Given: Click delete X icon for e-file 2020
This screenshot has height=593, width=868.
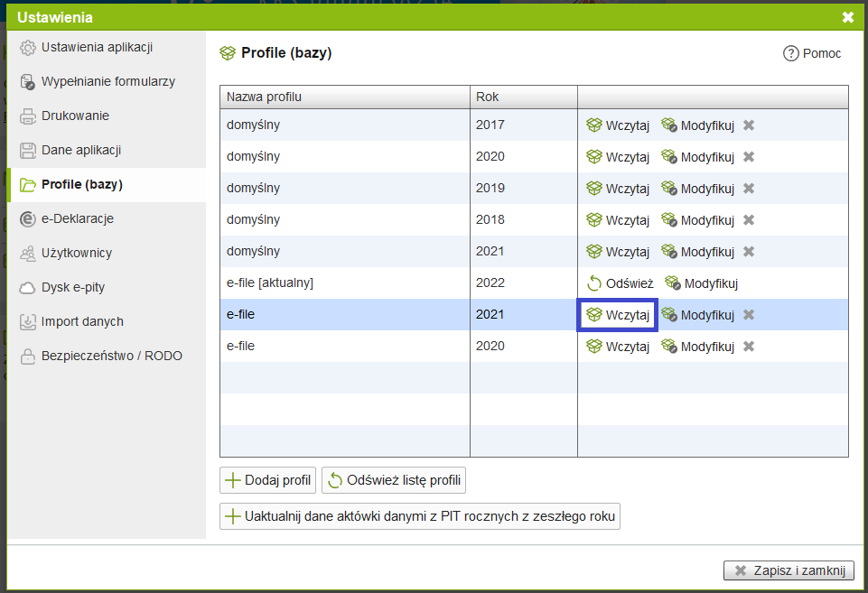Looking at the screenshot, I should point(748,347).
